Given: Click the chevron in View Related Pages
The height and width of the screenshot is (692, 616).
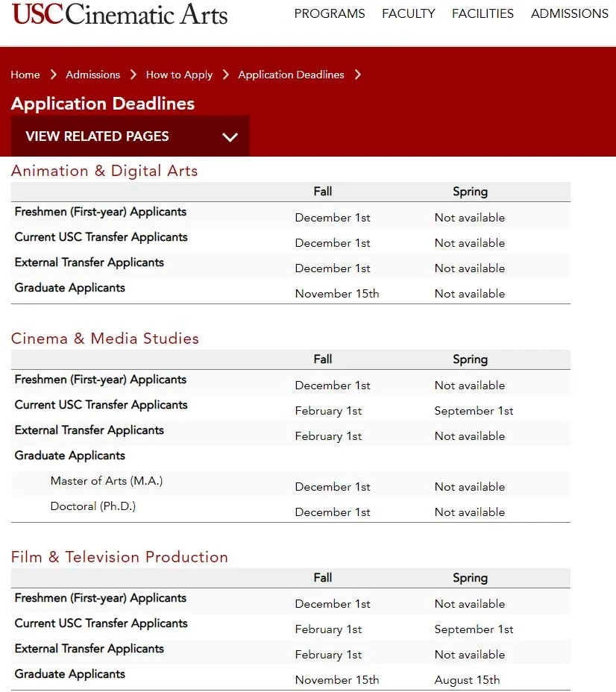Looking at the screenshot, I should pos(230,136).
